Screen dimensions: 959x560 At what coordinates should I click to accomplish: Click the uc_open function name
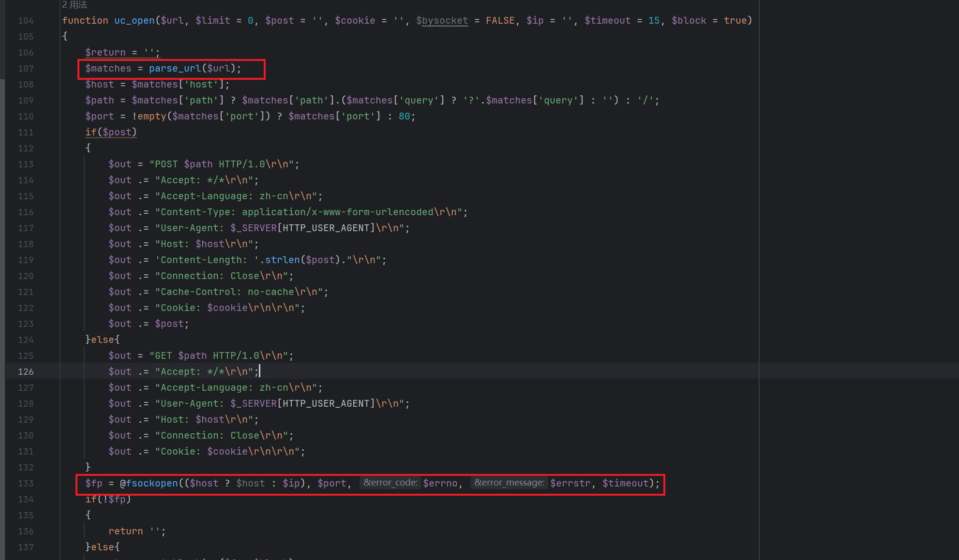tap(134, 20)
